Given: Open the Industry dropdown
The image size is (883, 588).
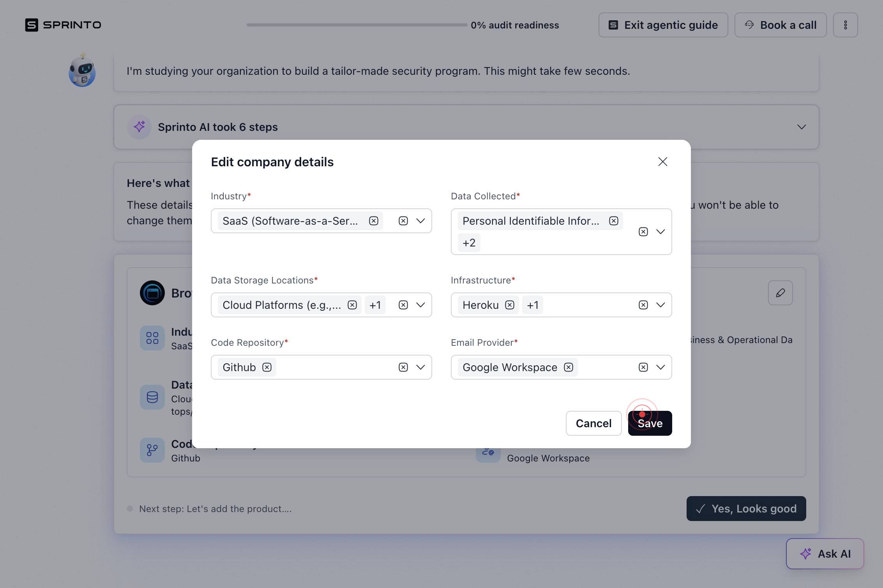Looking at the screenshot, I should 420,221.
